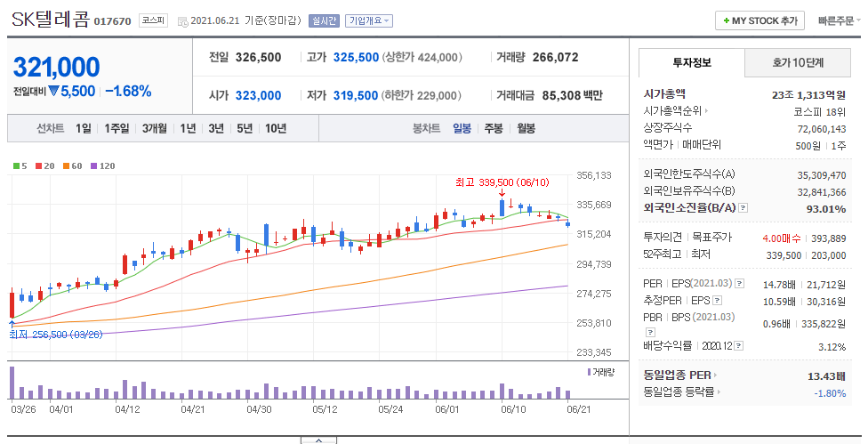Click the 거래량 value 266,072
868x444 pixels.
[555, 57]
